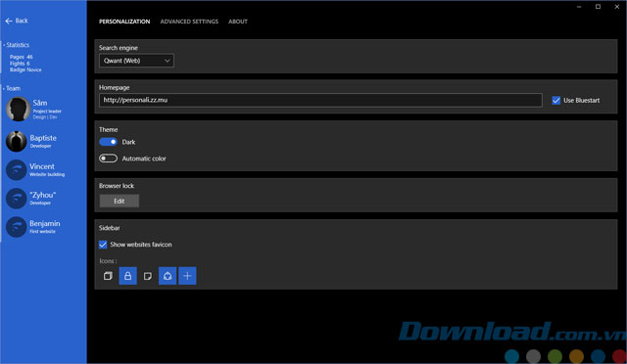Click the "Theme" section label

pyautogui.click(x=109, y=129)
